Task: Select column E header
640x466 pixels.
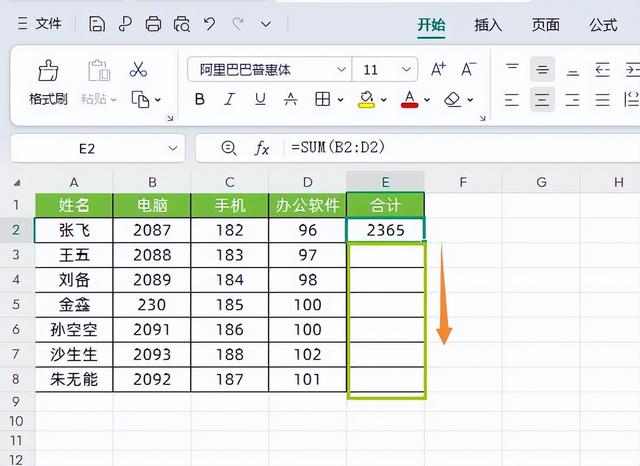Action: (385, 182)
